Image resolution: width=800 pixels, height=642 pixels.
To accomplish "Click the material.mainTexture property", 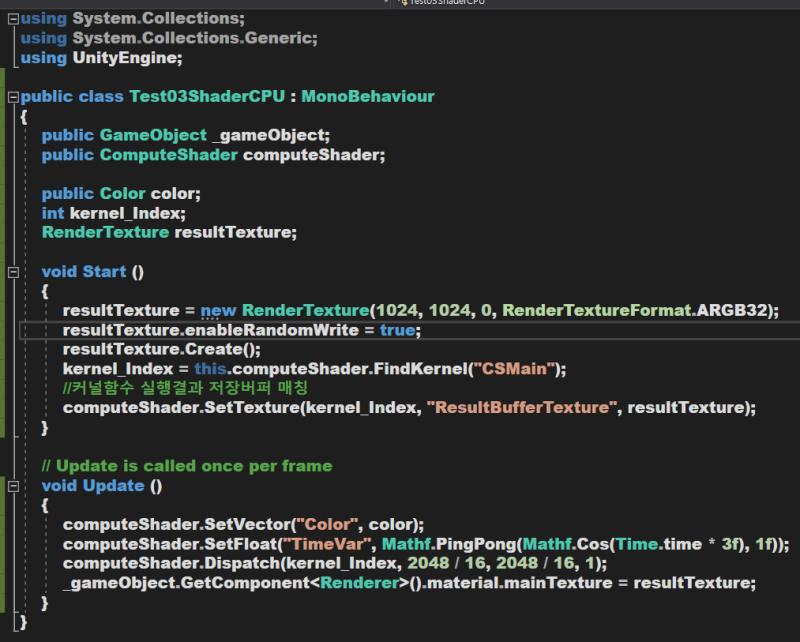I will tap(519, 582).
